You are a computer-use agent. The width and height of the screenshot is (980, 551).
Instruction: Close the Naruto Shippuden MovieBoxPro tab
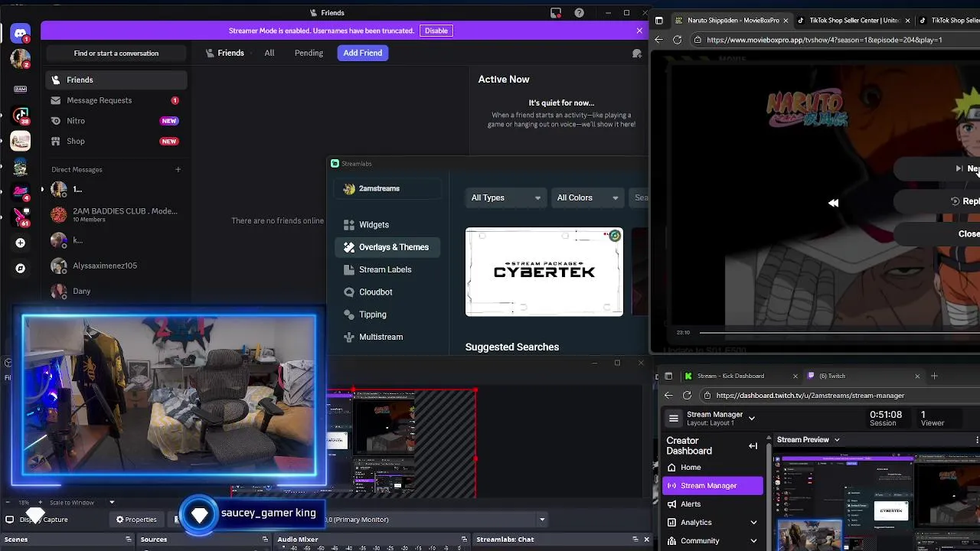click(785, 21)
